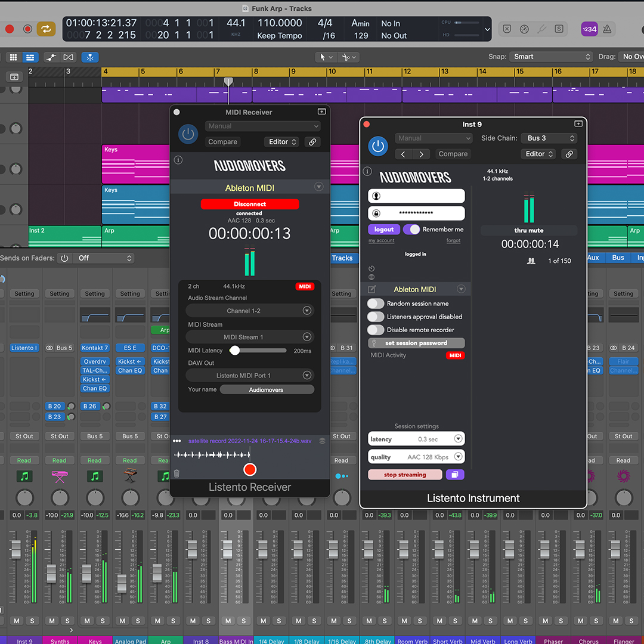Image resolution: width=644 pixels, height=644 pixels.
Task: Enable Replace mode in the control bar
Action: 507,29
